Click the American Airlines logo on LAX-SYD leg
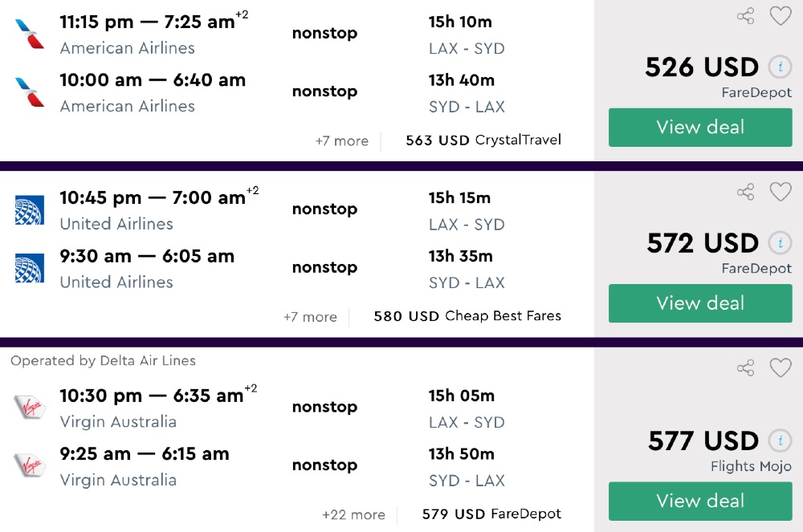Viewport: 803px width, 532px height. click(x=30, y=34)
